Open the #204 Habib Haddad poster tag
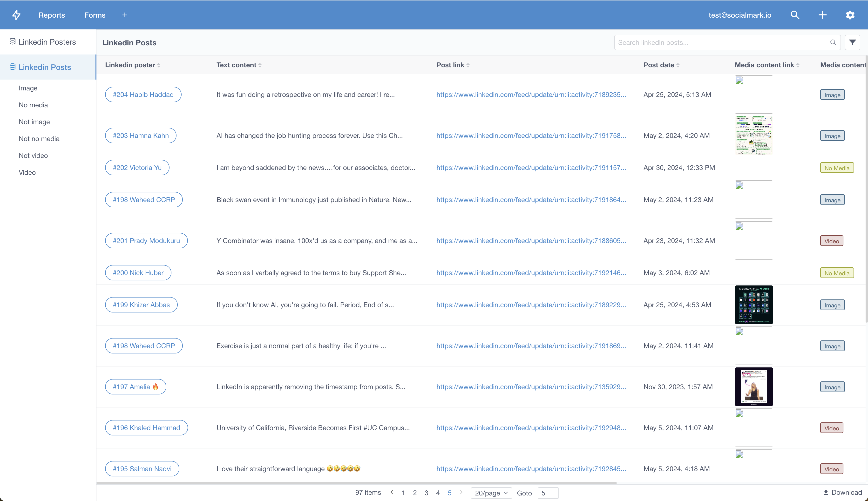 click(143, 95)
